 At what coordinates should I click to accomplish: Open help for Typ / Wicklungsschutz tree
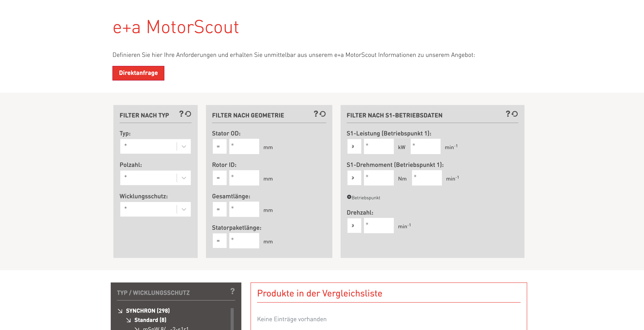coord(233,291)
